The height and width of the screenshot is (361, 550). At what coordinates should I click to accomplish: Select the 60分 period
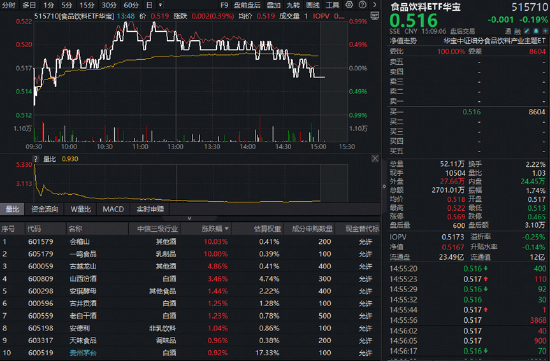pyautogui.click(x=131, y=5)
